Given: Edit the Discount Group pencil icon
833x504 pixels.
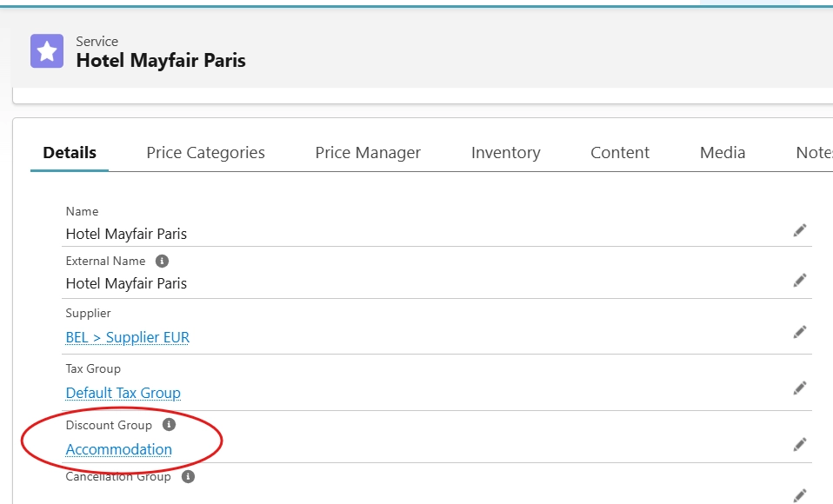Looking at the screenshot, I should (x=800, y=444).
